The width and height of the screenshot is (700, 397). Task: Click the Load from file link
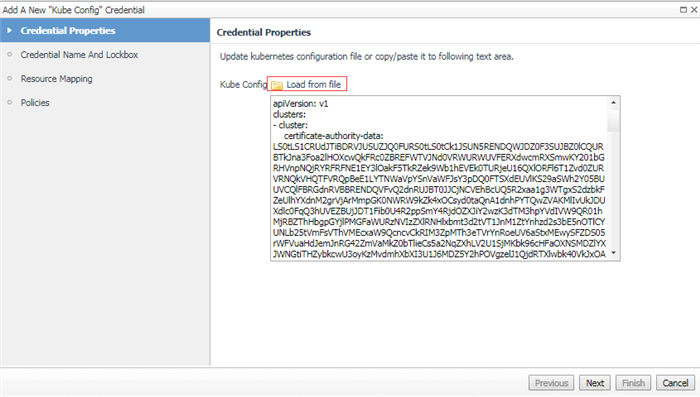pyautogui.click(x=313, y=84)
